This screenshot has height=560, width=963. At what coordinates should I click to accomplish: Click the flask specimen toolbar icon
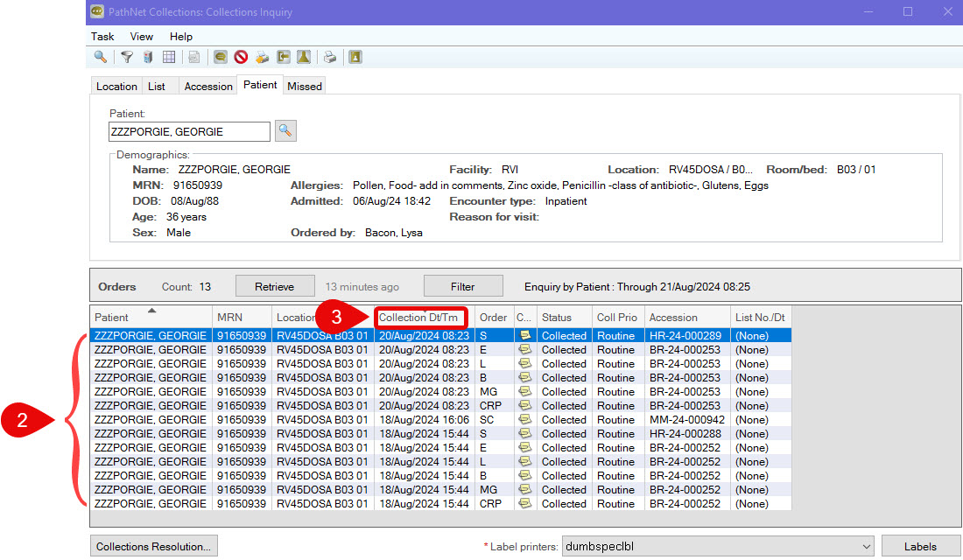(304, 57)
